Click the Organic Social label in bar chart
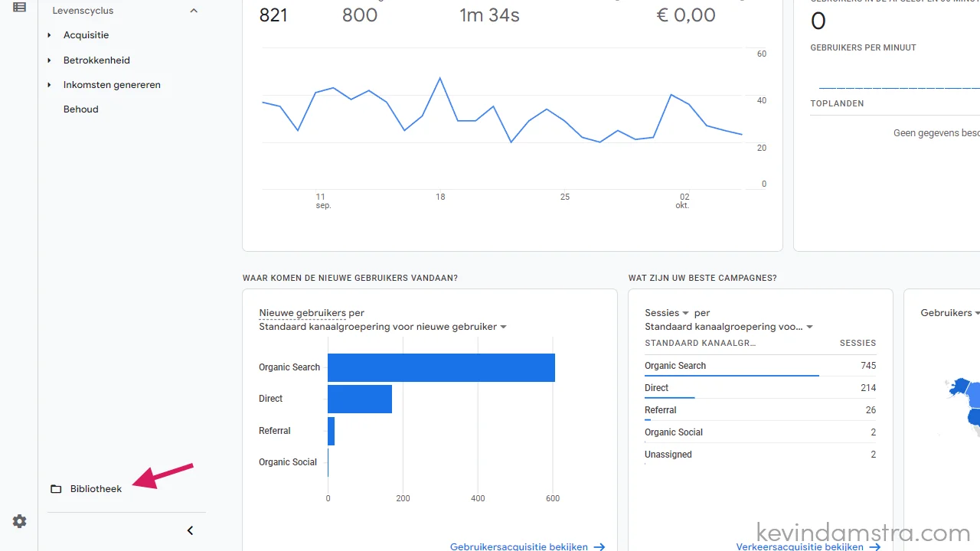 point(288,462)
